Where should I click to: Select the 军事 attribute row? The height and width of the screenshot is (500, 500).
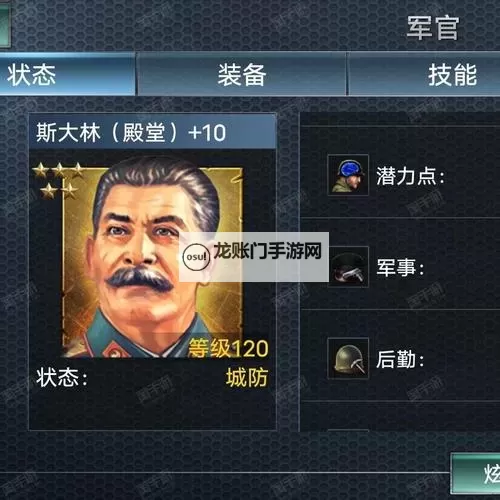[x=400, y=265]
